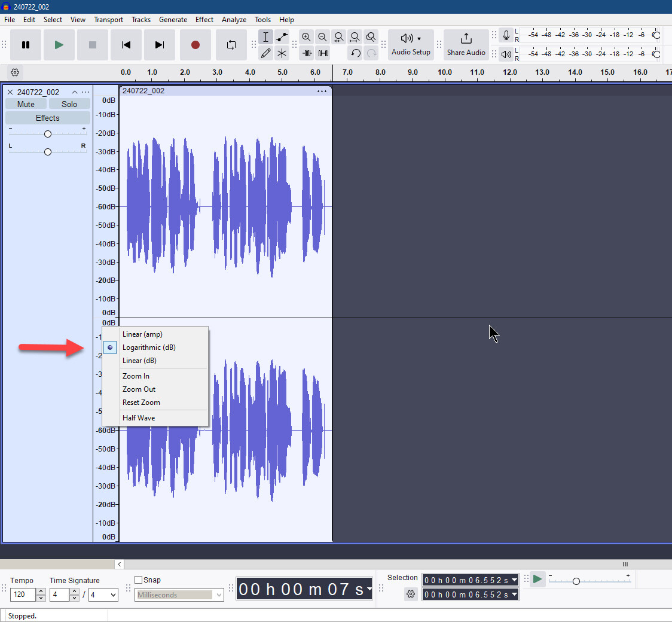The height and width of the screenshot is (622, 672).
Task: Click the Zoom In magnifier icon
Action: click(306, 37)
